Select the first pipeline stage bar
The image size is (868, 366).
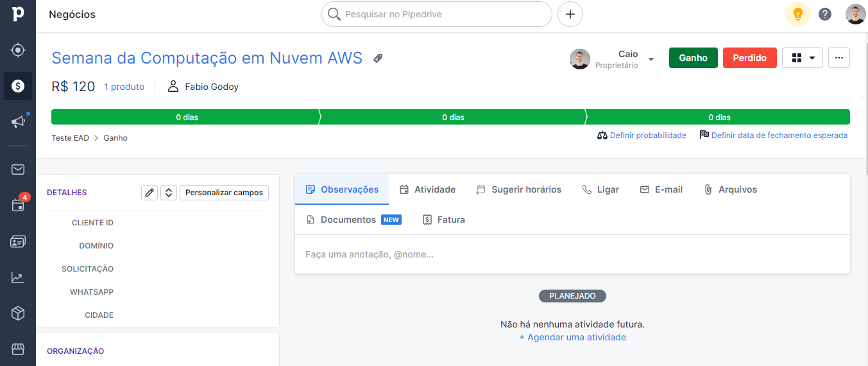pyautogui.click(x=185, y=118)
